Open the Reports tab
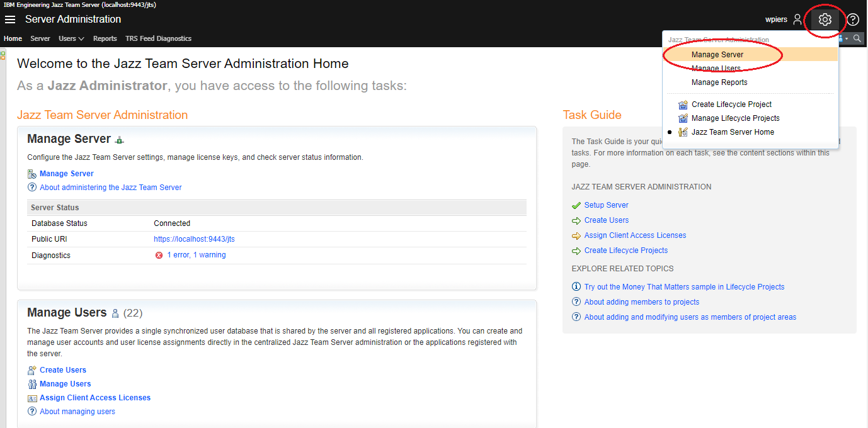 (x=105, y=38)
